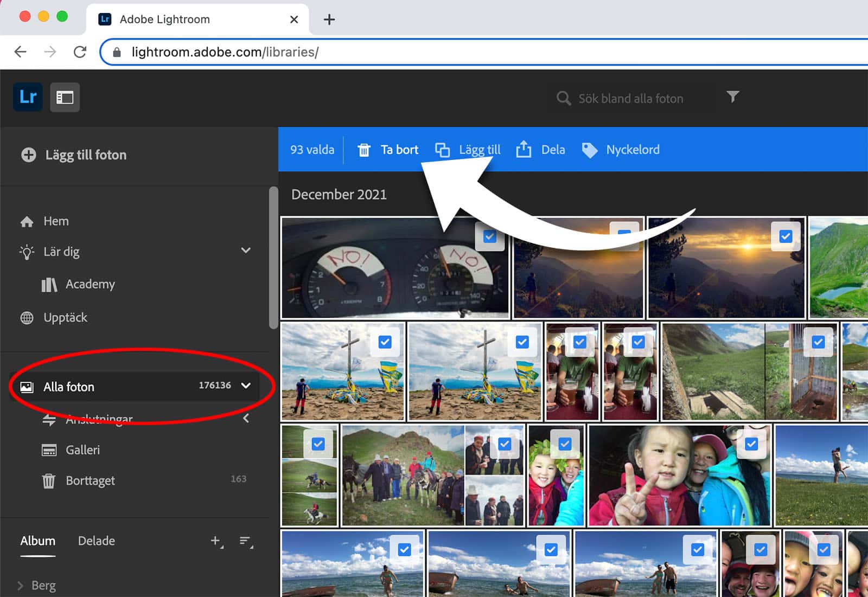Screen dimensions: 868x597
Task: Collapse the Alla foton chevron
Action: [x=246, y=386]
